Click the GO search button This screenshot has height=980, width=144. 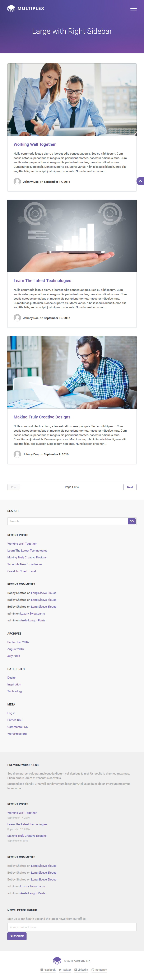[x=132, y=521]
